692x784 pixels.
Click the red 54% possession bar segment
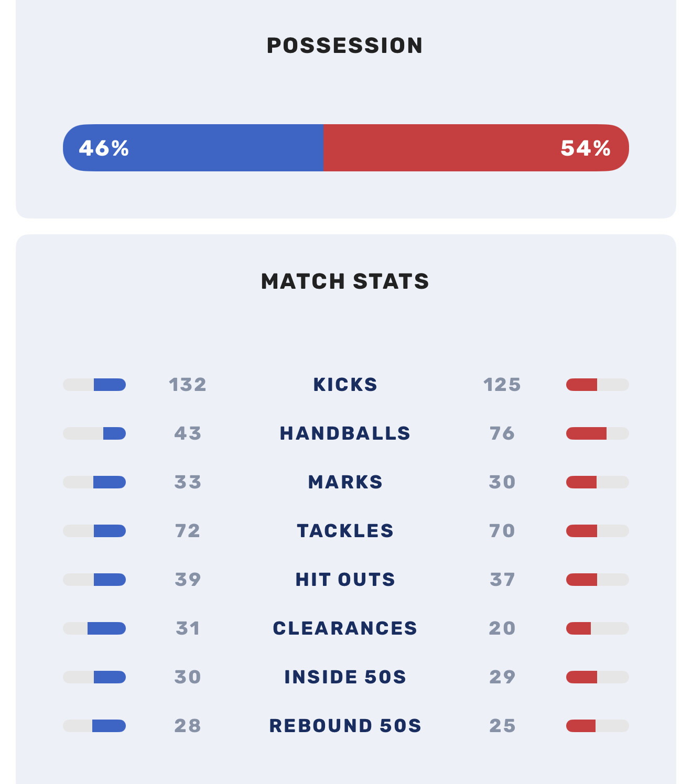(x=476, y=148)
